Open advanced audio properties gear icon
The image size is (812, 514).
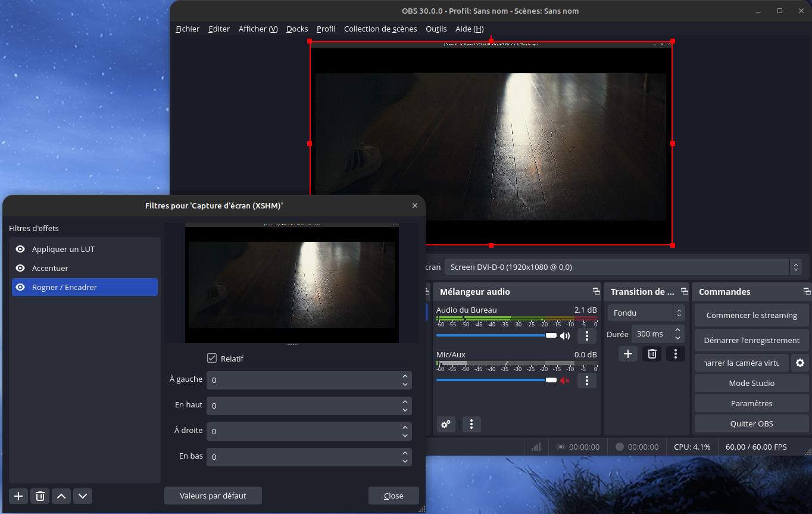445,424
